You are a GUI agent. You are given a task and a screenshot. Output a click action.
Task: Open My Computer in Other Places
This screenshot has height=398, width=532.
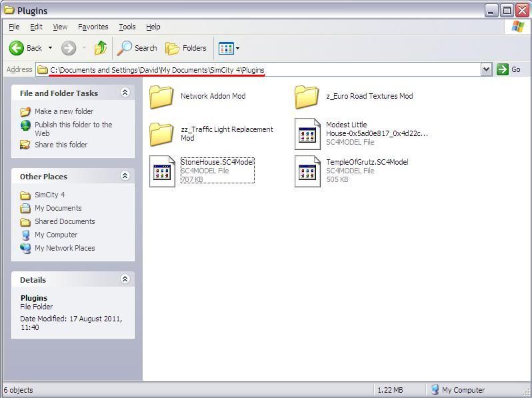[56, 235]
